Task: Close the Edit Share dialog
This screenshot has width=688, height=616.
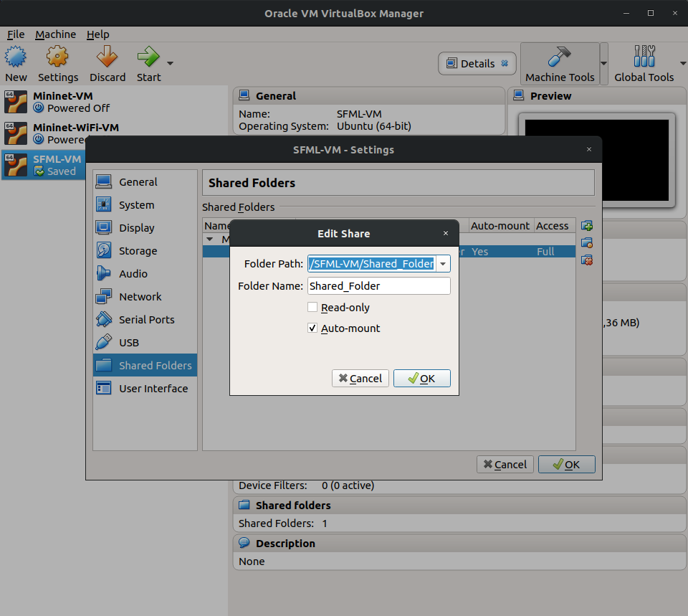Action: pyautogui.click(x=445, y=234)
